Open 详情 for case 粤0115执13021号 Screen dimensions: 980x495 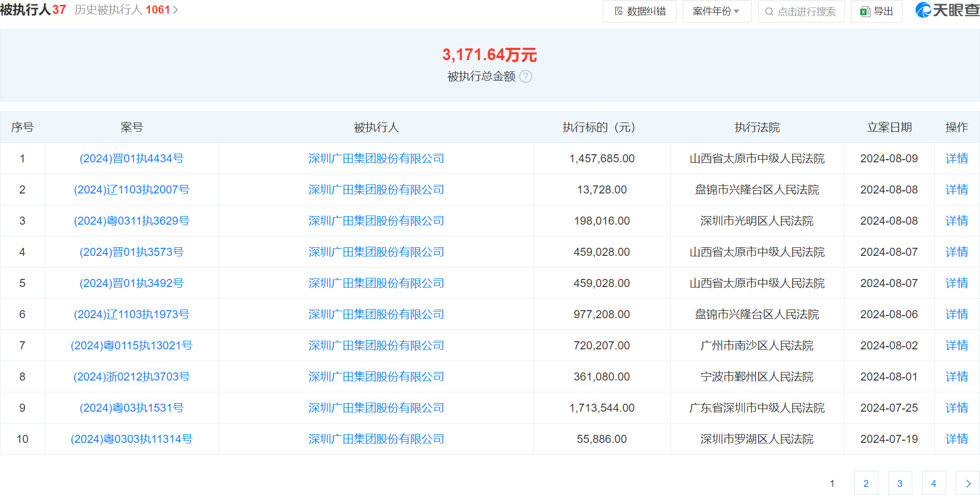[957, 346]
